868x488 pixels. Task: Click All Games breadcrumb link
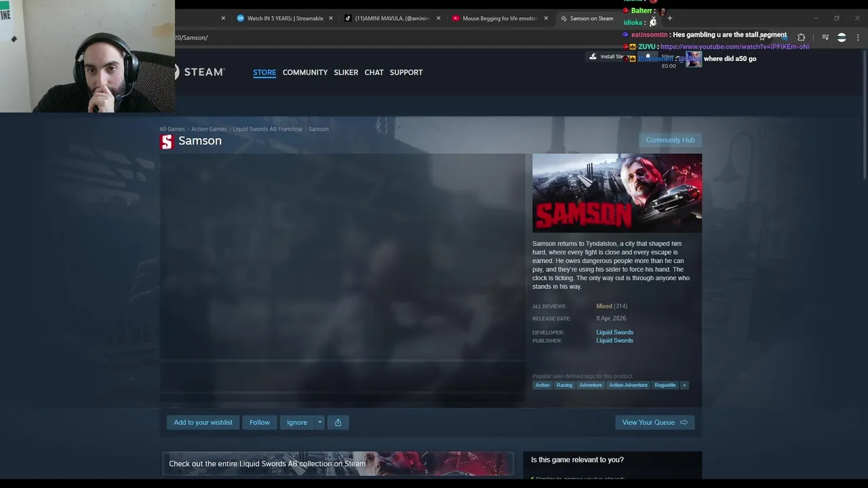(x=172, y=129)
